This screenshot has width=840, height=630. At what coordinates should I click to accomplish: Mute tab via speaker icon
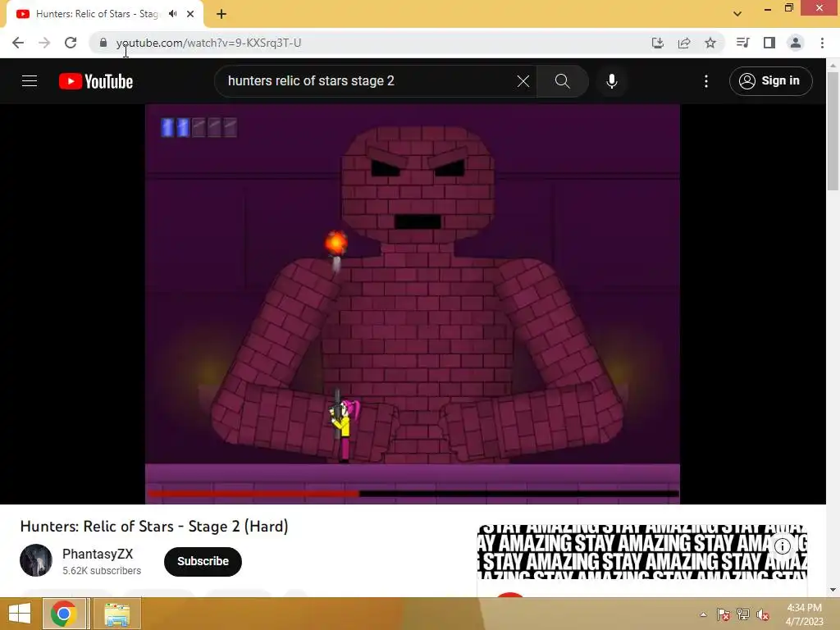[172, 14]
